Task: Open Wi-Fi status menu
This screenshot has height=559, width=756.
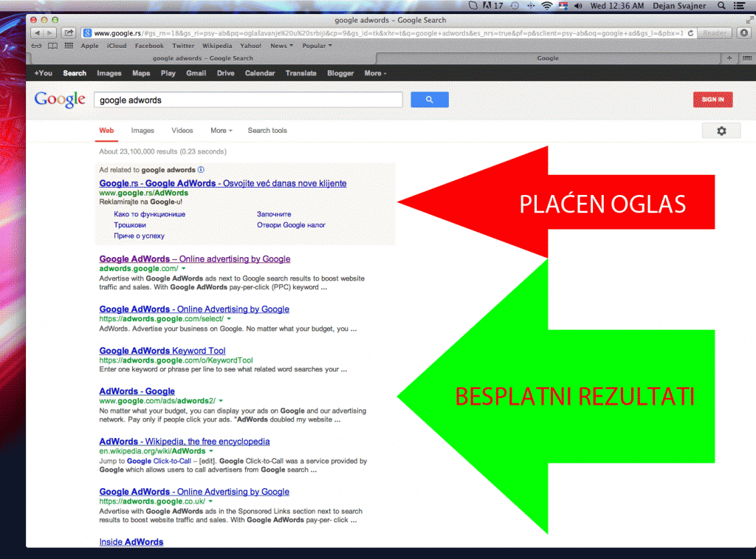Action: [546, 6]
